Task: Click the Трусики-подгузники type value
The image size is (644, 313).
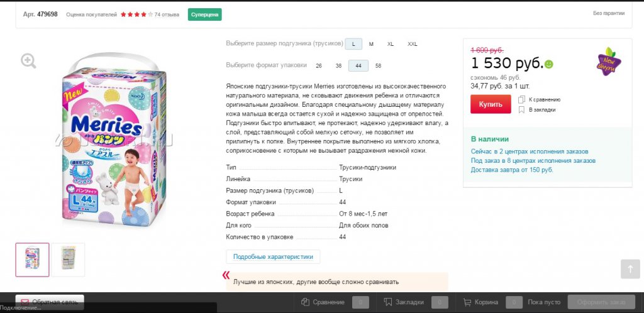Action: pyautogui.click(x=367, y=167)
